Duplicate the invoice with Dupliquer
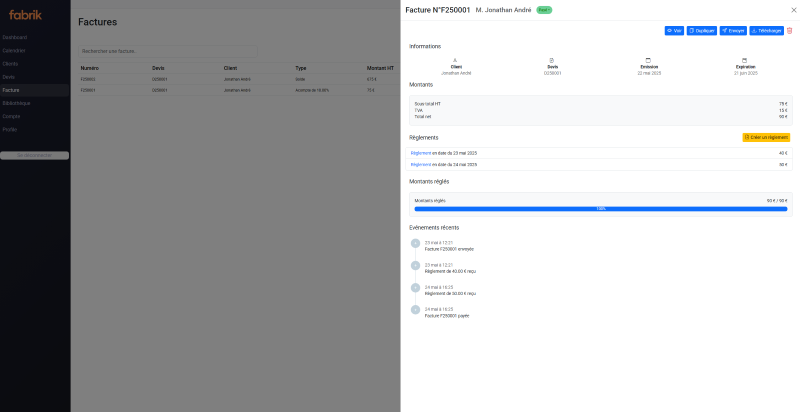The width and height of the screenshot is (800, 412). point(701,31)
